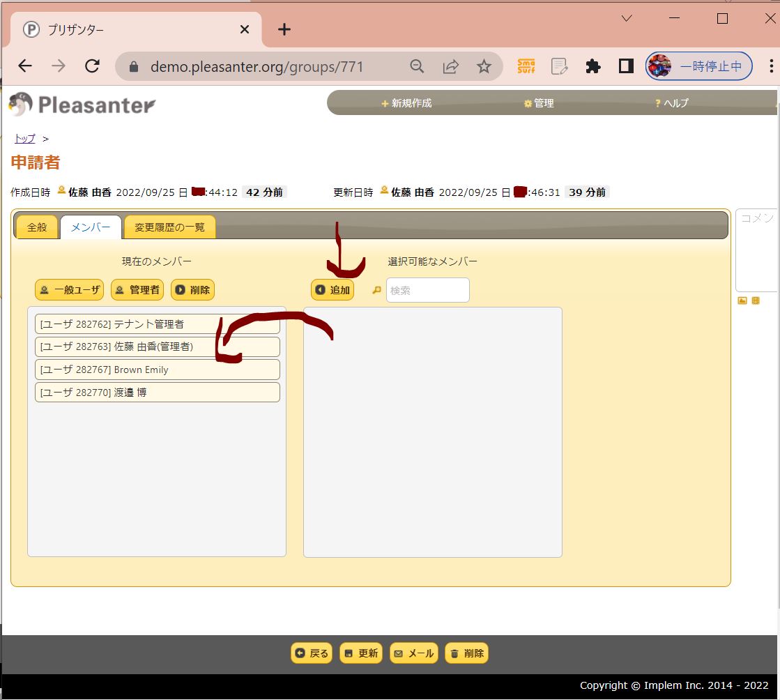
Task: Click the 追加 button to add members
Action: click(x=332, y=290)
